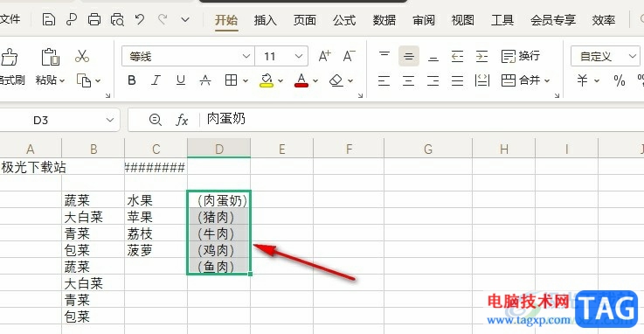Toggle Bold formatting
This screenshot has height=334, width=644.
pos(132,80)
